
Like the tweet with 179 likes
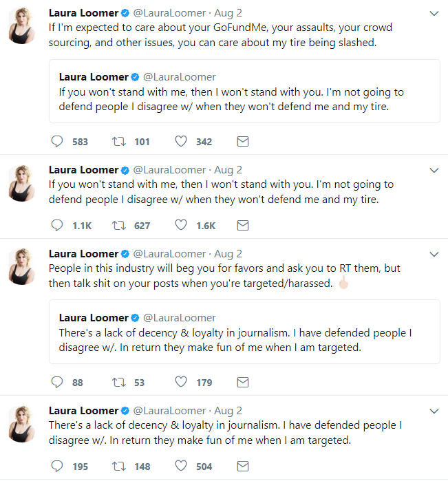click(181, 381)
